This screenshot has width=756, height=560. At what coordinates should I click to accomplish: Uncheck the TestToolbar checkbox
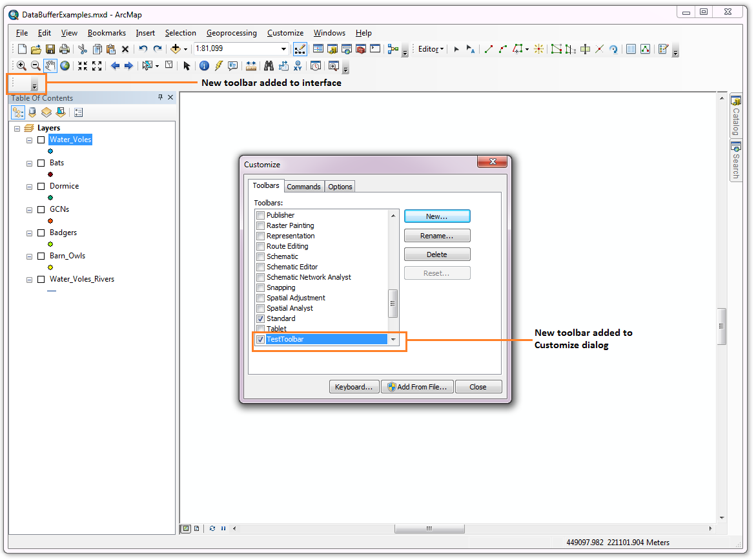click(x=260, y=339)
